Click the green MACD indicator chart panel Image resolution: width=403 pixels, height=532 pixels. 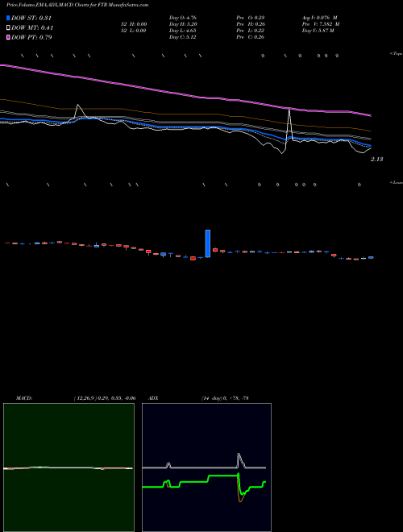(x=69, y=468)
